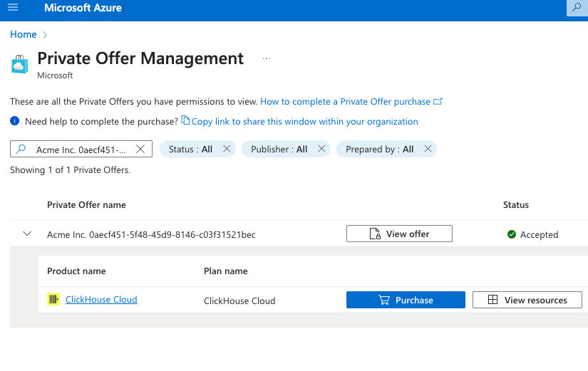Click the info icon beside purchase help
This screenshot has height=371, width=588.
point(15,122)
